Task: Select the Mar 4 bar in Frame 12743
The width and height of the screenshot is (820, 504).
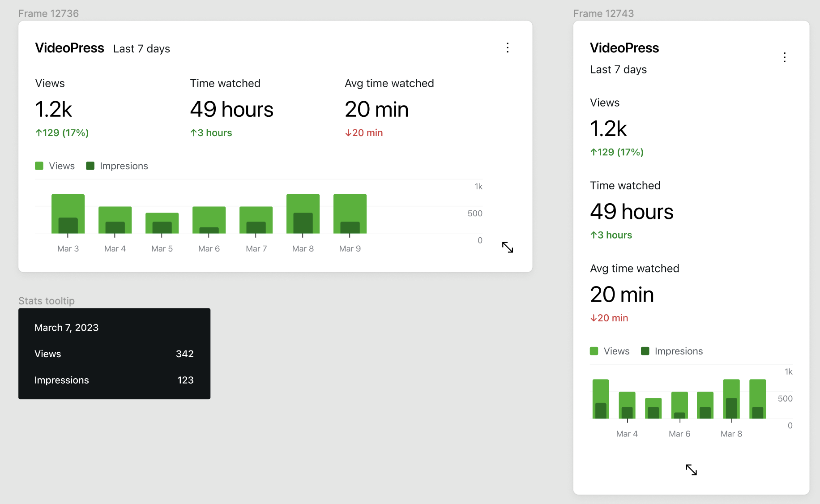Action: 627,405
